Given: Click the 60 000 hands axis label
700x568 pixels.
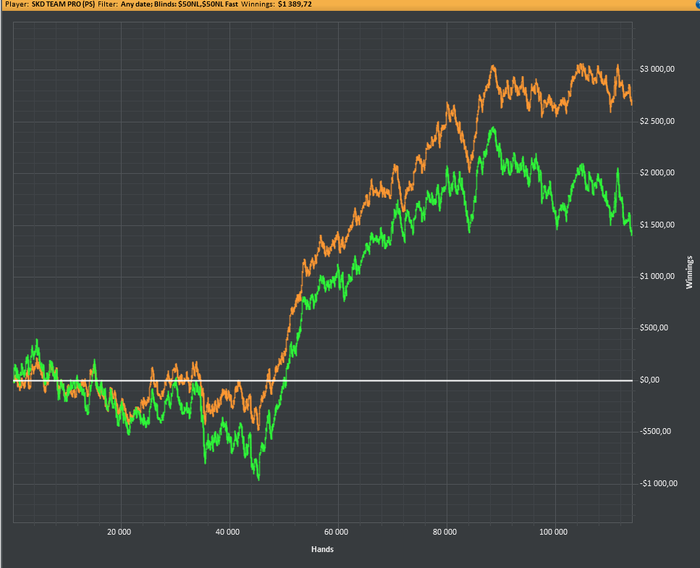Looking at the screenshot, I should 336,532.
